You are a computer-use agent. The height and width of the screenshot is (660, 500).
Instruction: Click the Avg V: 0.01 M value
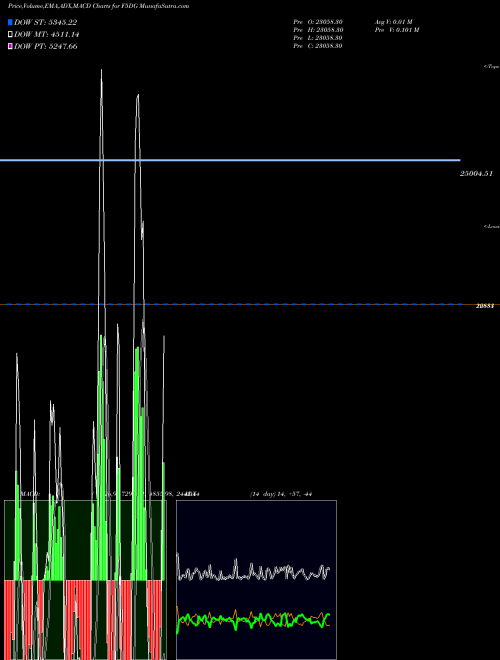[x=394, y=22]
